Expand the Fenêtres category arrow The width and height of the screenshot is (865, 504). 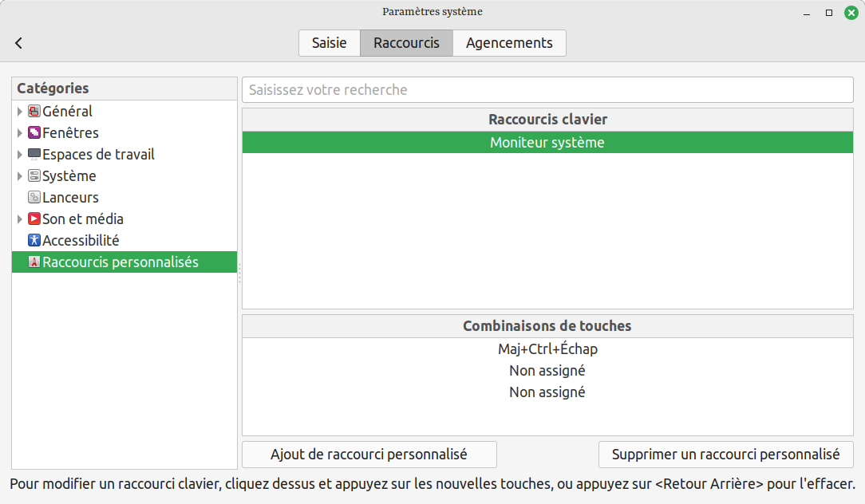pos(20,133)
